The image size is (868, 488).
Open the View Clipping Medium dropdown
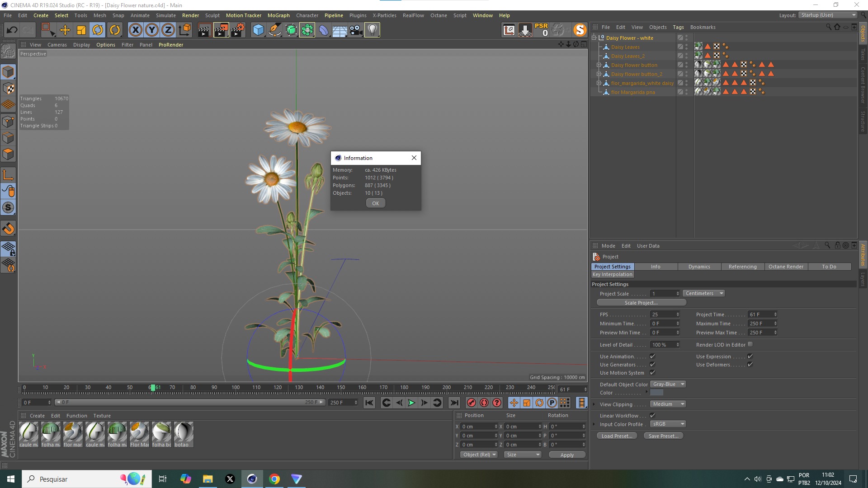pyautogui.click(x=668, y=404)
